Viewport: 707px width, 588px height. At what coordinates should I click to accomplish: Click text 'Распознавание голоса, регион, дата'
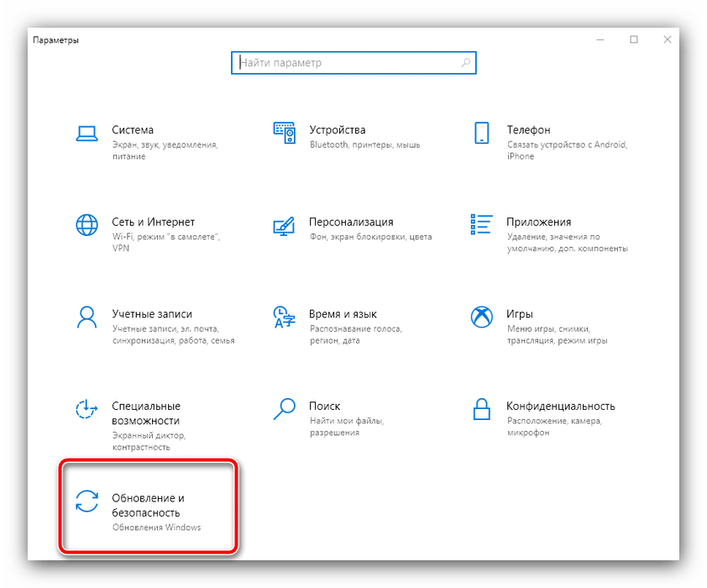pyautogui.click(x=355, y=334)
